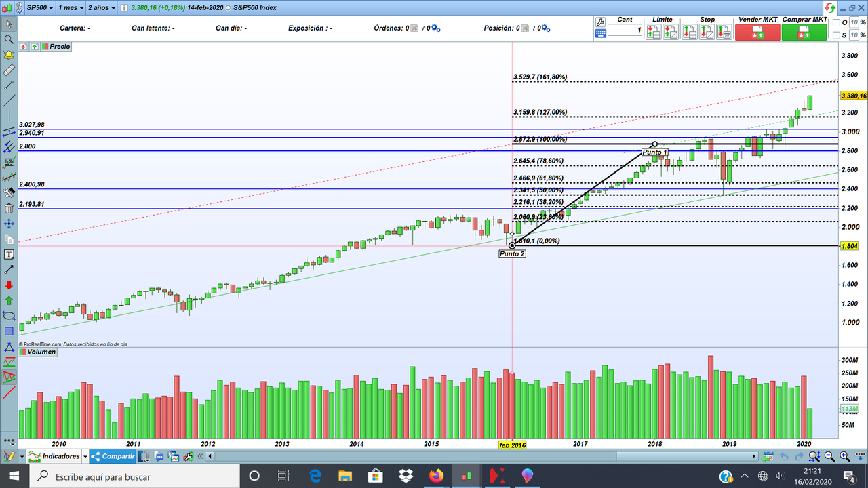Open the wrench order settings icon
This screenshot has height=488, width=868.
601,22
